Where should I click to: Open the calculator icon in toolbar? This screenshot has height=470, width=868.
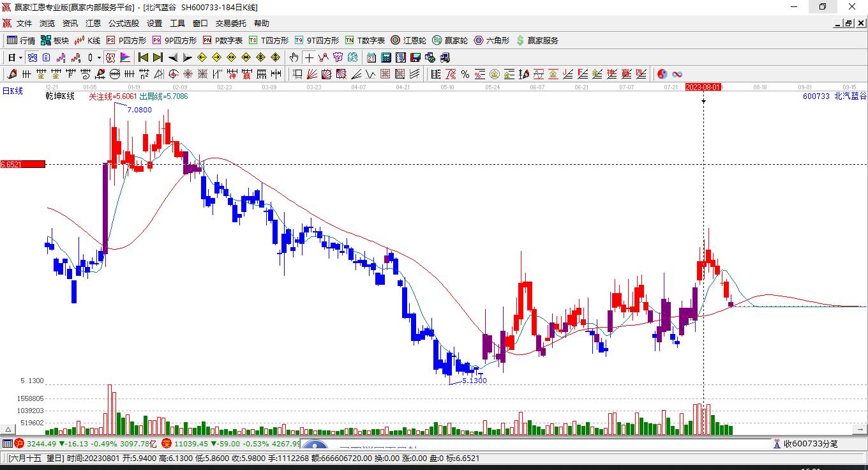coord(385,57)
